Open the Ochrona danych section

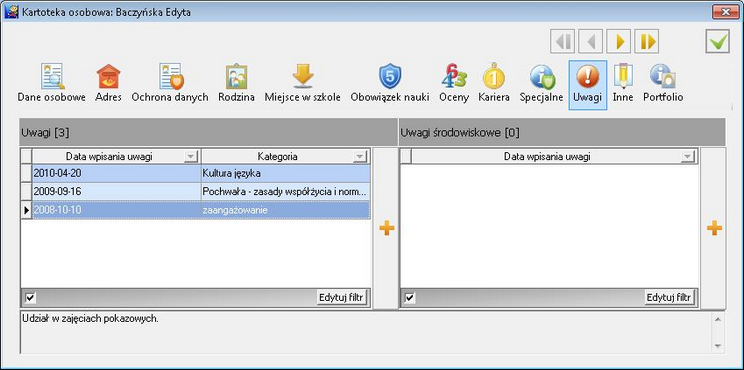click(170, 84)
